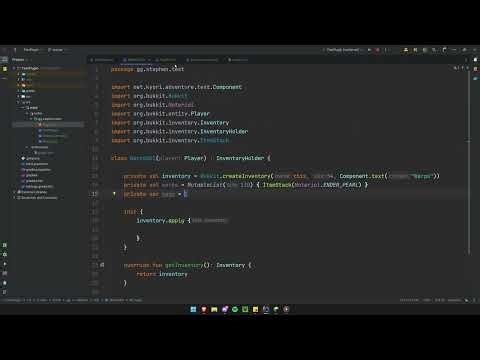The height and width of the screenshot is (360, 480).
Task: Click Material.ENDER_PEARL in the code
Action: (328, 185)
